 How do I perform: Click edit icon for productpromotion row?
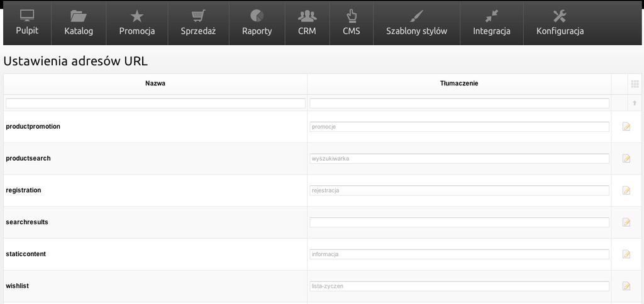(626, 127)
